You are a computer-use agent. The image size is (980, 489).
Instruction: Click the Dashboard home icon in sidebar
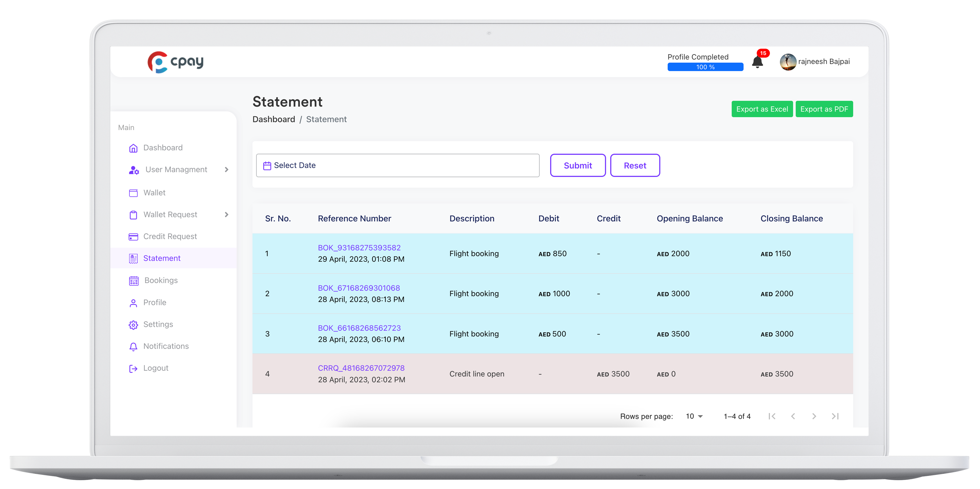pos(133,148)
